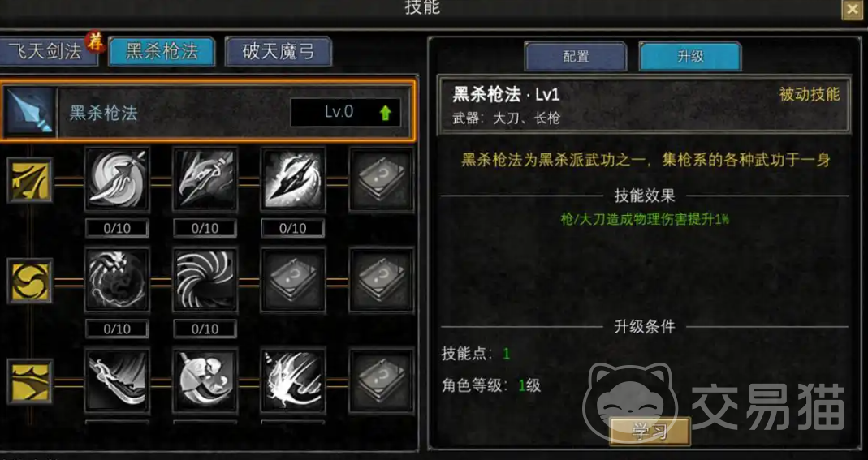The image size is (868, 460).
Task: Click the 学习 button to learn the skill
Action: (x=650, y=432)
